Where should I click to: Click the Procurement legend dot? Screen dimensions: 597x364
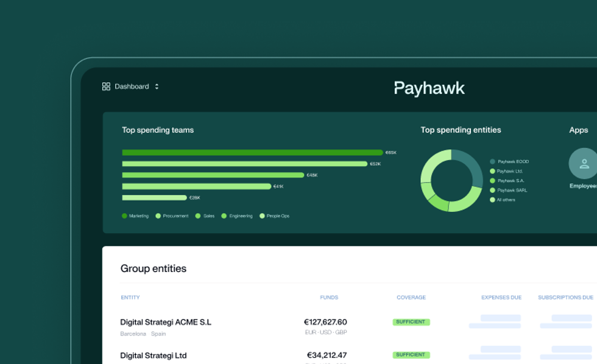click(158, 215)
